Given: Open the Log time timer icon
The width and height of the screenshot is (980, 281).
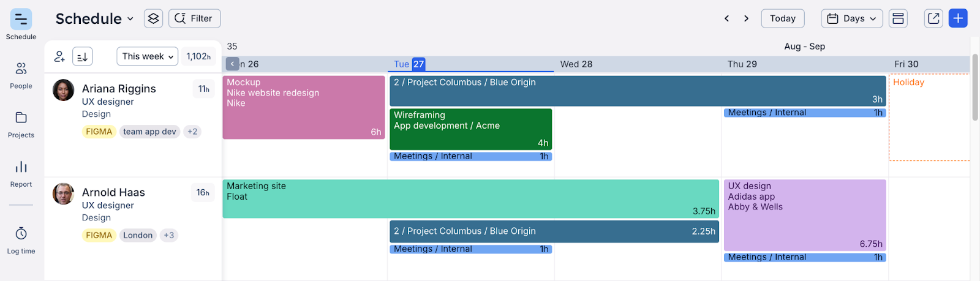Looking at the screenshot, I should click(x=21, y=233).
